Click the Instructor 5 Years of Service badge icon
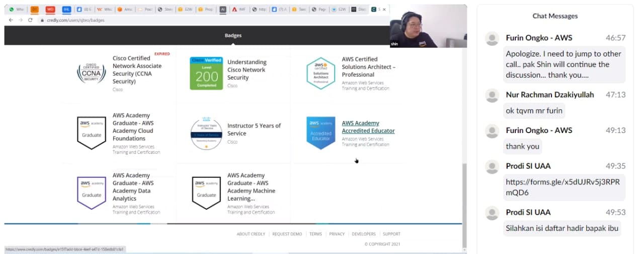 tap(206, 134)
